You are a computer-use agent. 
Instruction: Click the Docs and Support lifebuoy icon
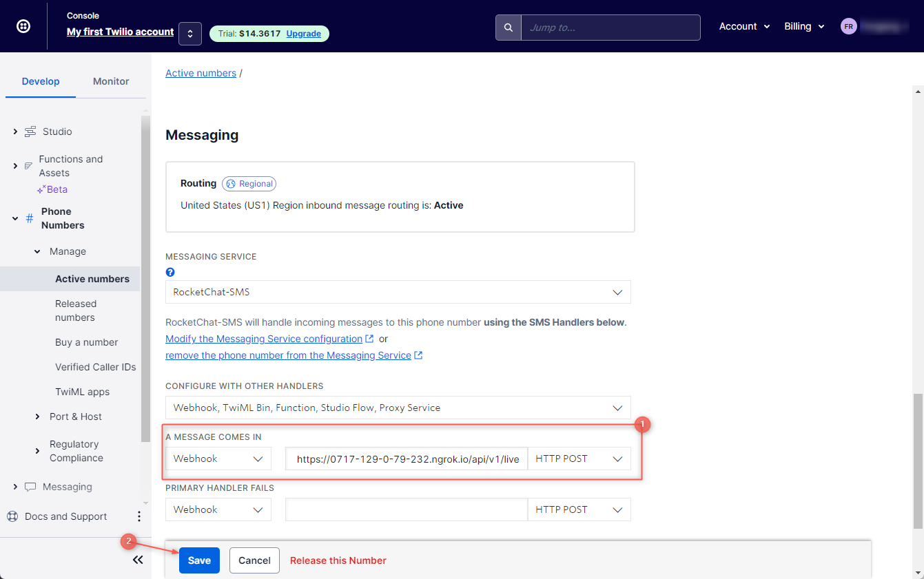[x=12, y=516]
